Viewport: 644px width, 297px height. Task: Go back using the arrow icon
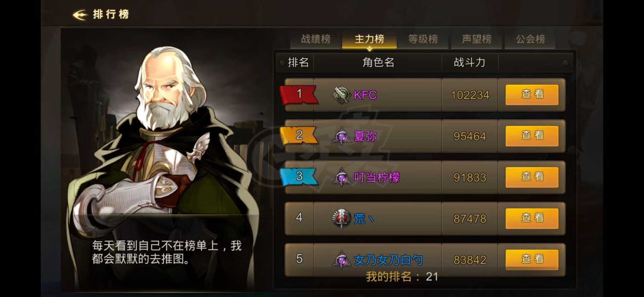click(80, 14)
